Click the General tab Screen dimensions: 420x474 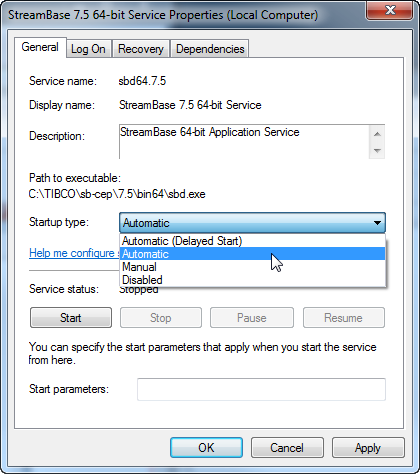40,47
